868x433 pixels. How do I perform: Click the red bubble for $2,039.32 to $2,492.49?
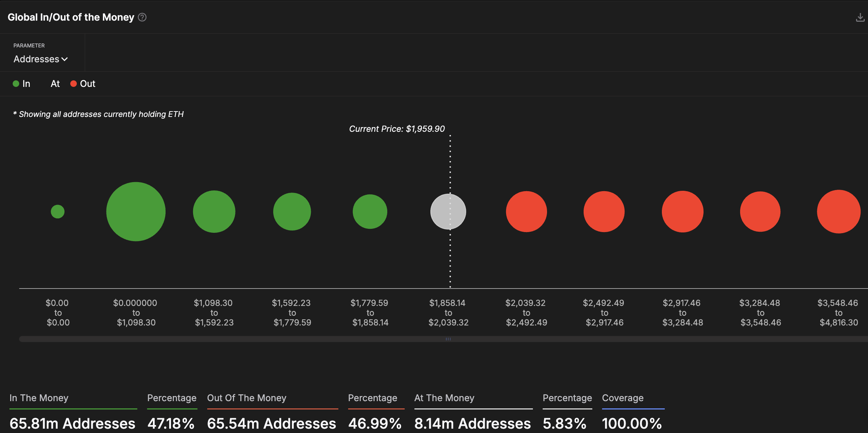click(x=526, y=211)
